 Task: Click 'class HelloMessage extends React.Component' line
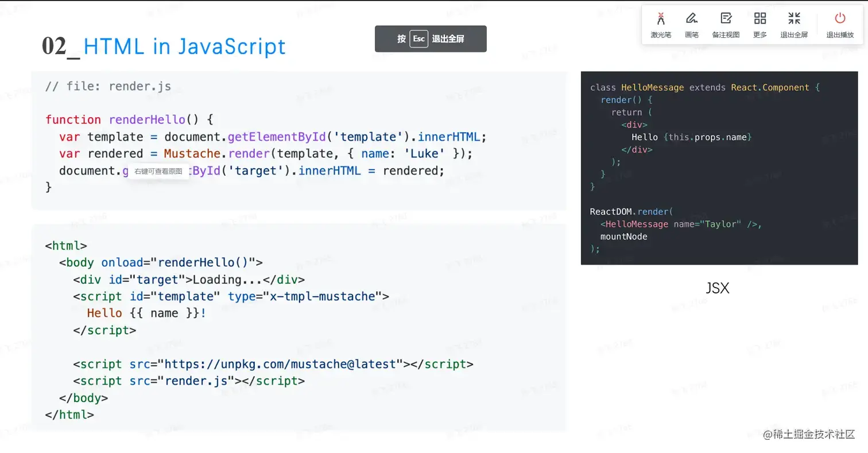[x=705, y=88]
